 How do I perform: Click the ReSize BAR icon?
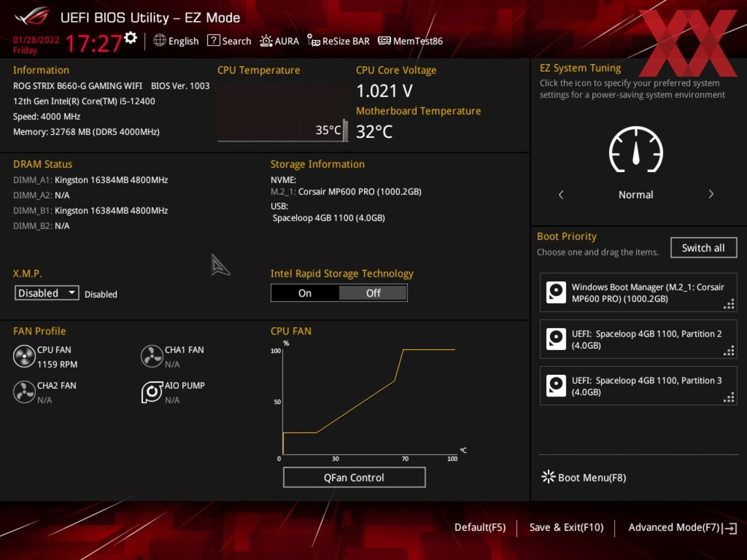point(314,40)
